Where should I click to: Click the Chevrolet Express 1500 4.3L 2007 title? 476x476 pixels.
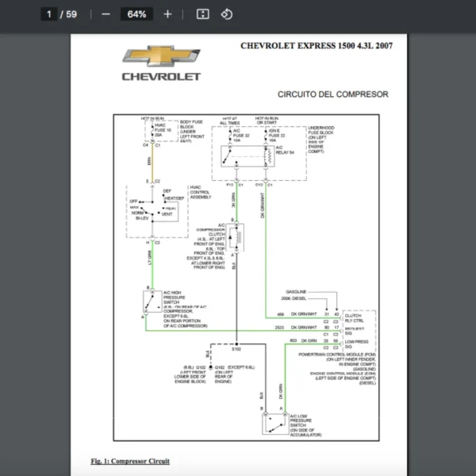[317, 46]
